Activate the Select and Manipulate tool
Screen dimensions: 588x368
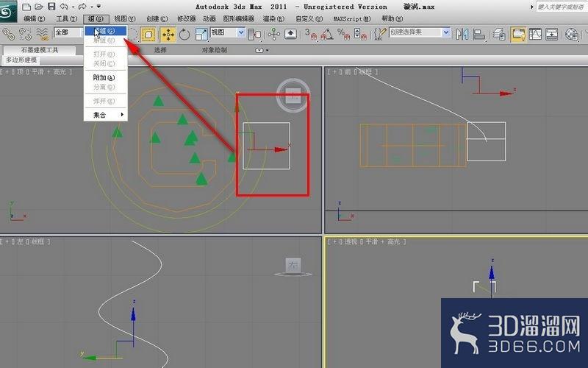[273, 35]
